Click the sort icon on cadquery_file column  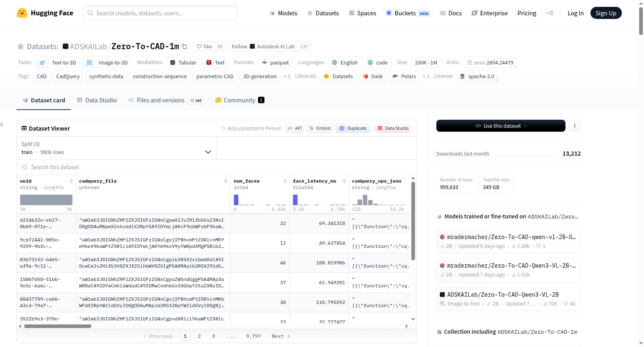click(226, 181)
